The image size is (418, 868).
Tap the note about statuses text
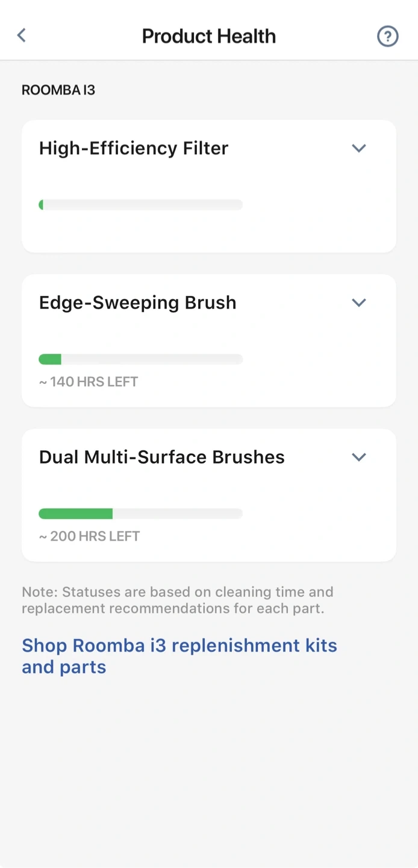177,600
